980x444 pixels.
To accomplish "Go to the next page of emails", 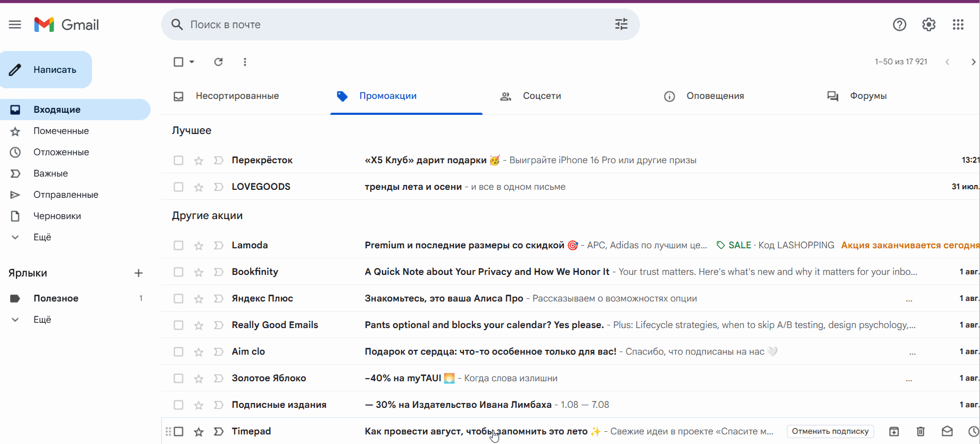I will 973,62.
